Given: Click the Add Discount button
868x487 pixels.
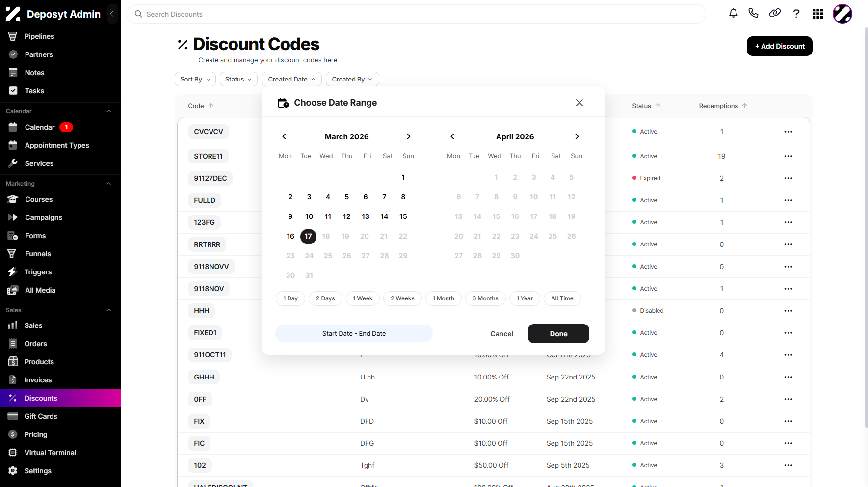Looking at the screenshot, I should click(780, 46).
